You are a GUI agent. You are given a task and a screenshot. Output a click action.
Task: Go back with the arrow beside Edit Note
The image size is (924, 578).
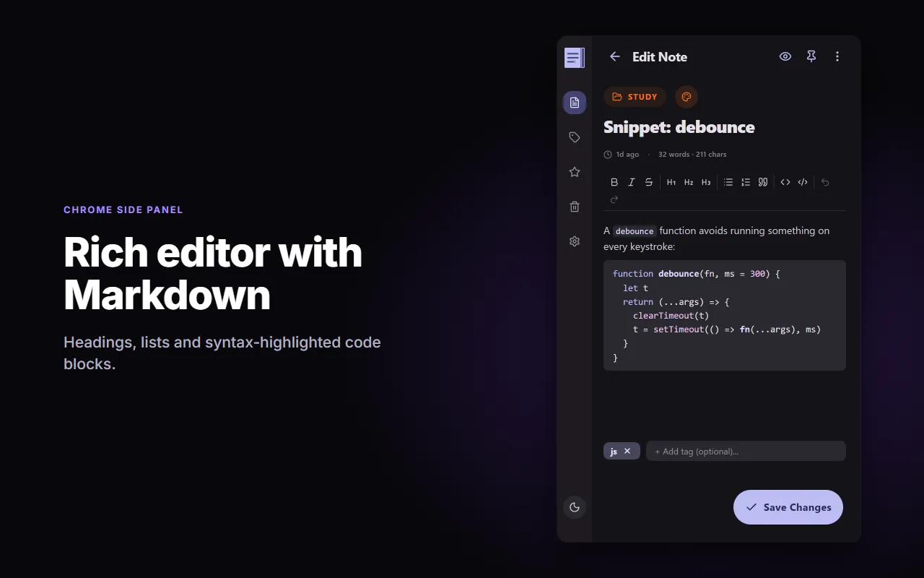point(615,56)
